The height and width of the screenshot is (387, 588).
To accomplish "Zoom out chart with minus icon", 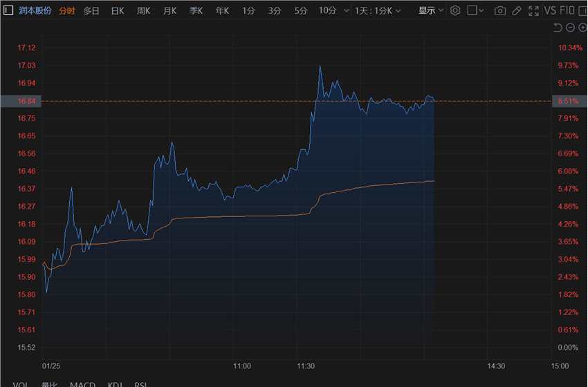I will click(569, 28).
